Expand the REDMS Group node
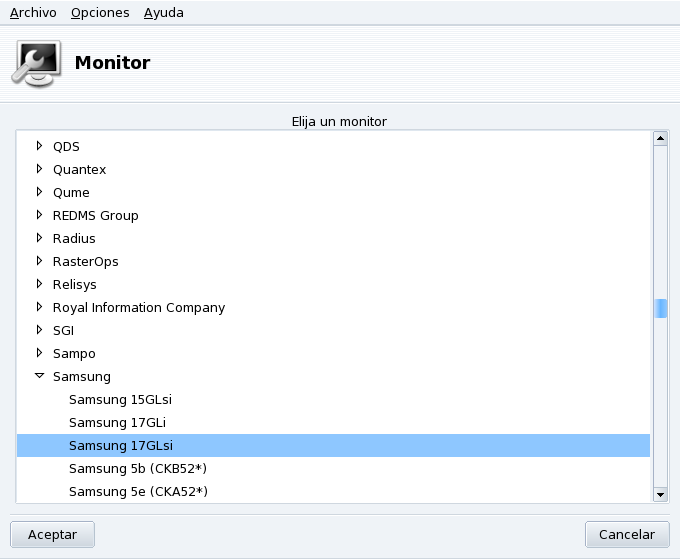 click(x=40, y=215)
